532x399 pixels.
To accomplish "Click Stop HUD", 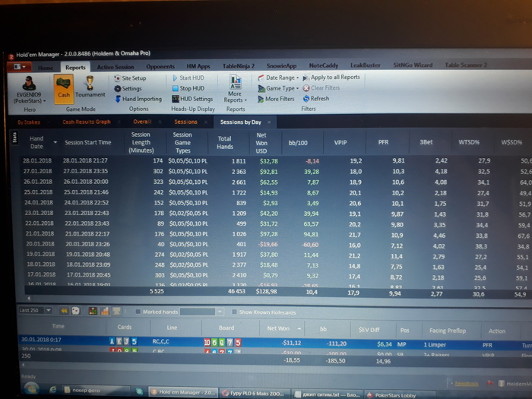I will click(188, 88).
